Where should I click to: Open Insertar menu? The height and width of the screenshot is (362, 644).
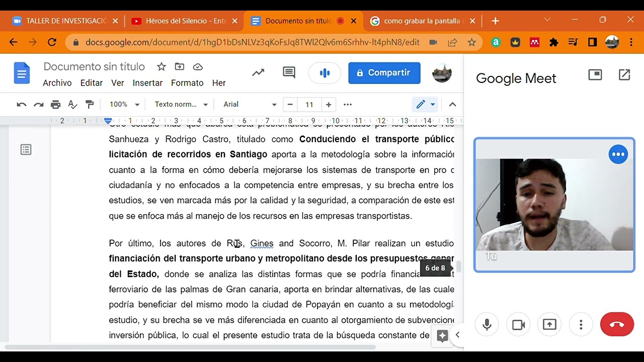[147, 83]
